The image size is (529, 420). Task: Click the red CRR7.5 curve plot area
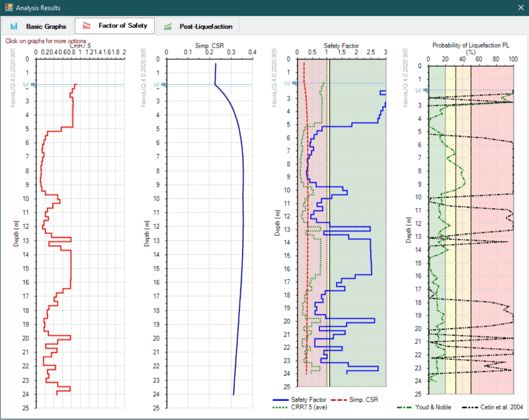pyautogui.click(x=80, y=233)
